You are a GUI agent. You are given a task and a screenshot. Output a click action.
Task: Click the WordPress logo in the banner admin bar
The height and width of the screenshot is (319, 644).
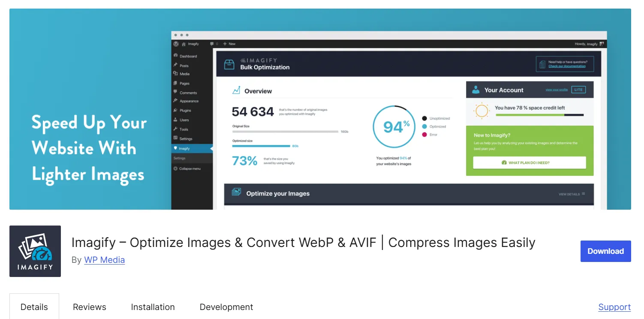pos(176,44)
